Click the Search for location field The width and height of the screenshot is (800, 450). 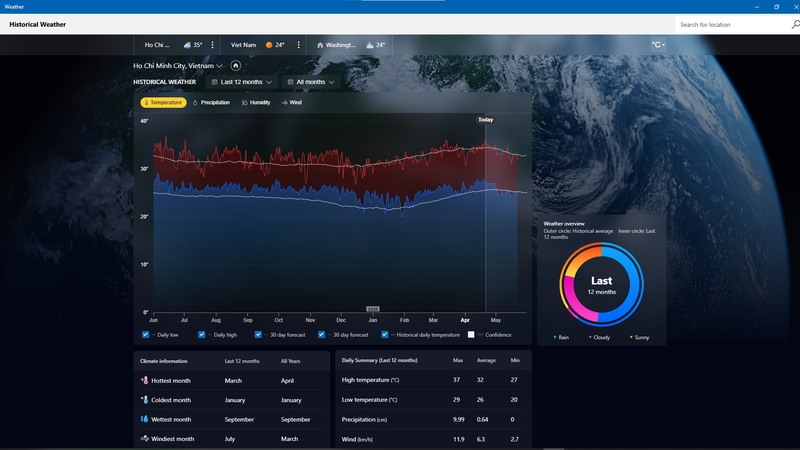click(x=732, y=24)
